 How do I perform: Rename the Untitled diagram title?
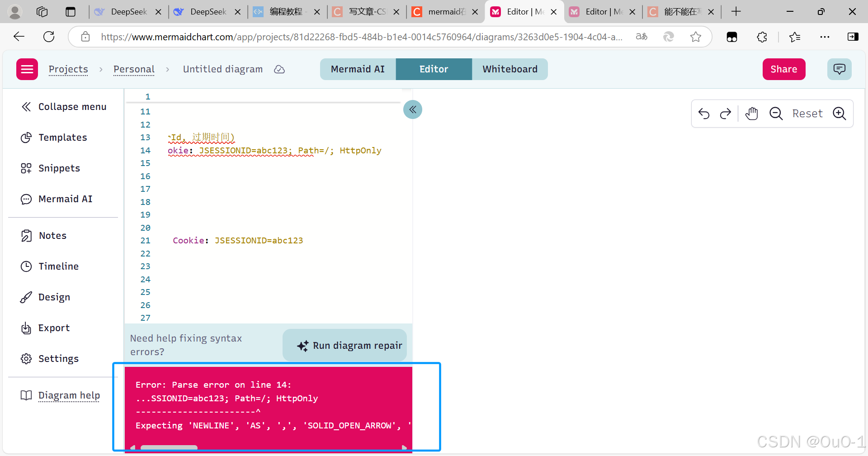pyautogui.click(x=222, y=69)
